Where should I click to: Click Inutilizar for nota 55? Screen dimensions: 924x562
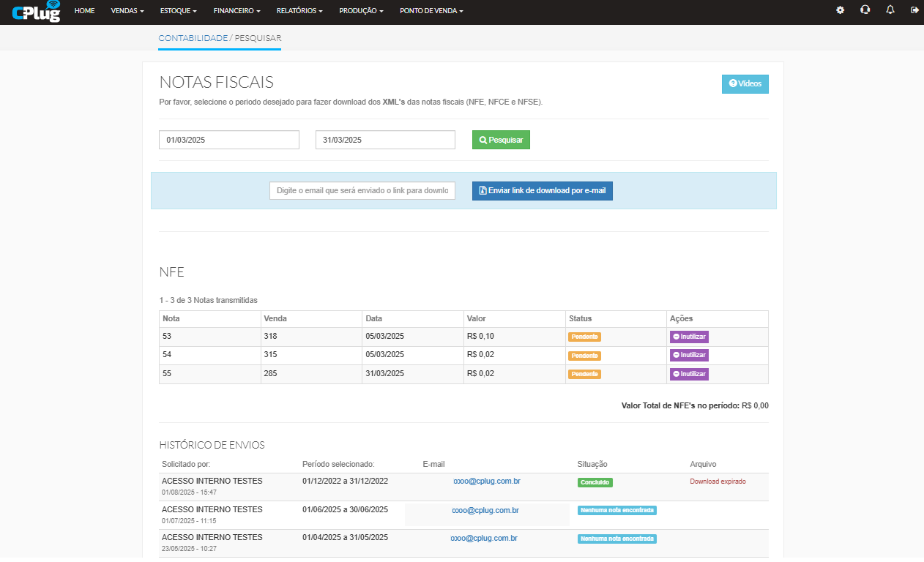[689, 374]
